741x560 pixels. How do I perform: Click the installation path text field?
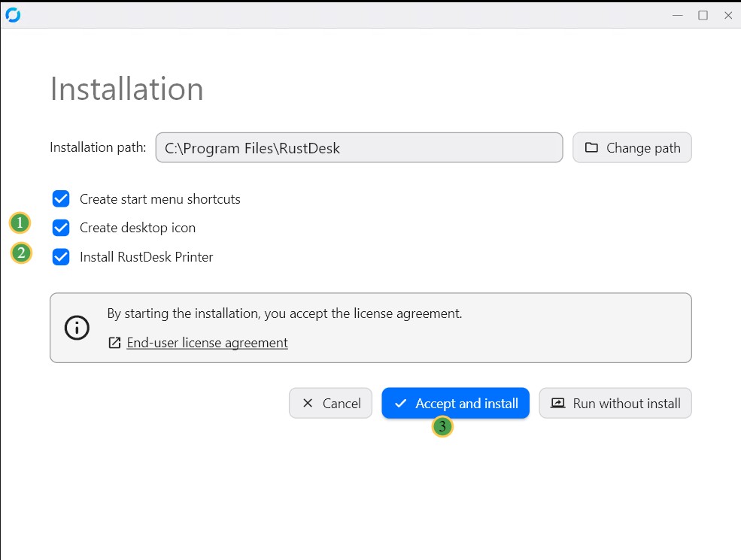click(358, 147)
